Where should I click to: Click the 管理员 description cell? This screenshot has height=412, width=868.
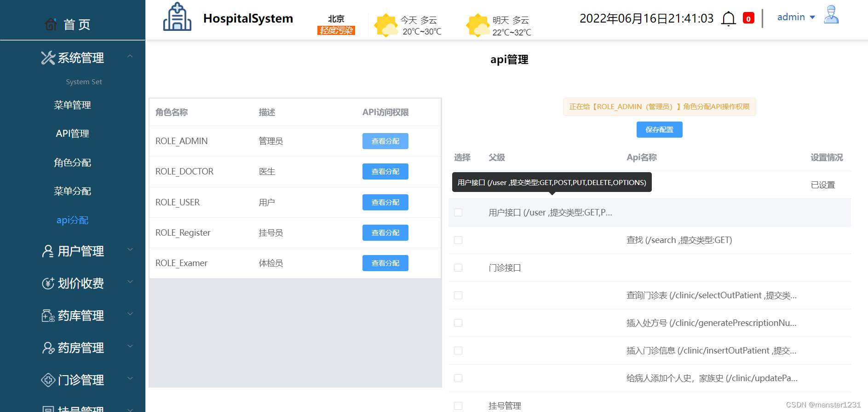click(x=271, y=141)
